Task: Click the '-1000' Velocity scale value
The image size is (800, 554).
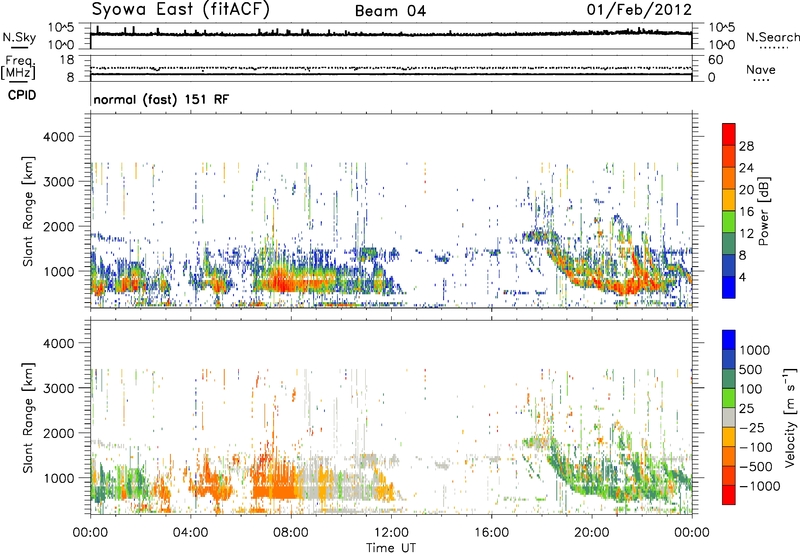Action: coord(760,486)
